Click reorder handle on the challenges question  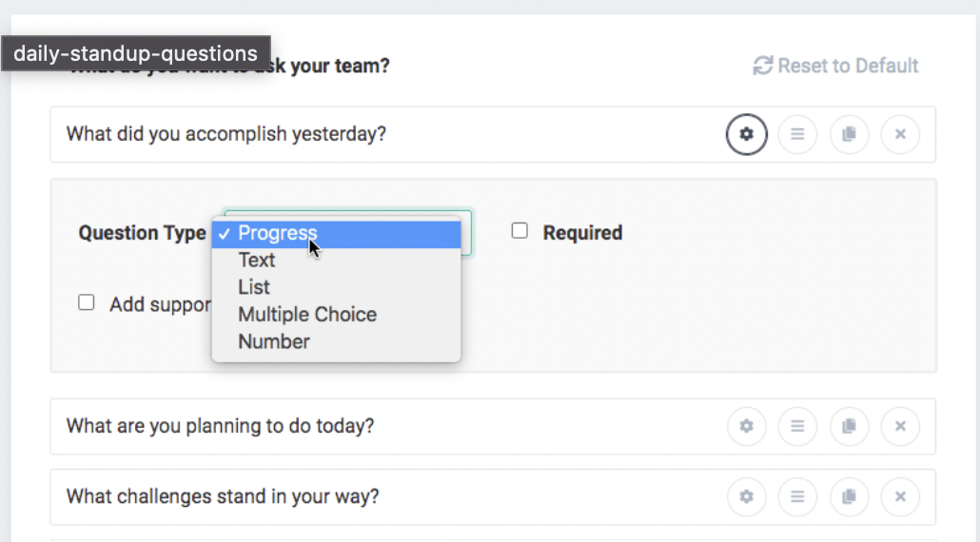tap(797, 497)
